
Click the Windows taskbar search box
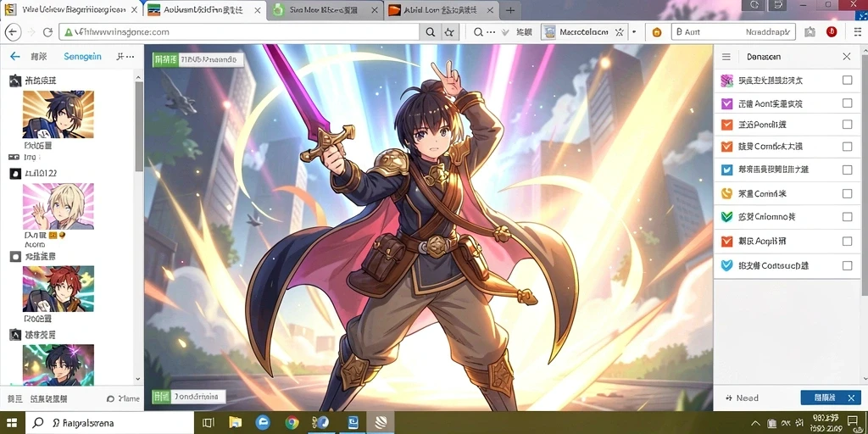(109, 423)
